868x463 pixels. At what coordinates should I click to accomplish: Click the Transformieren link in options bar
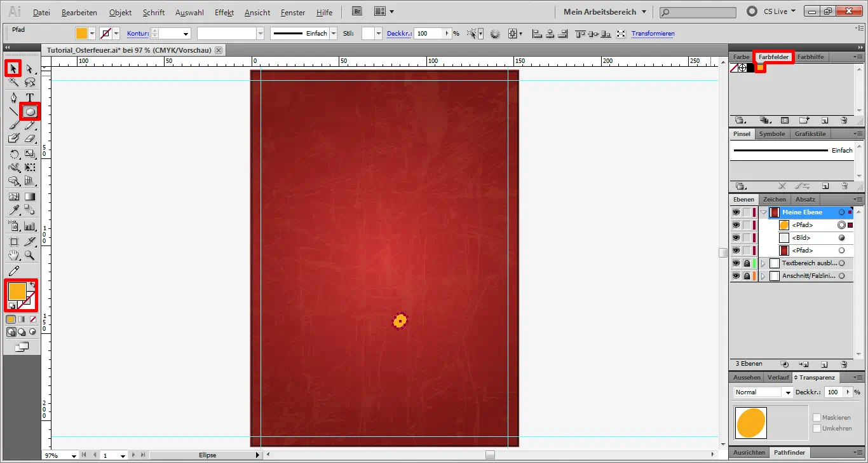[x=653, y=33]
